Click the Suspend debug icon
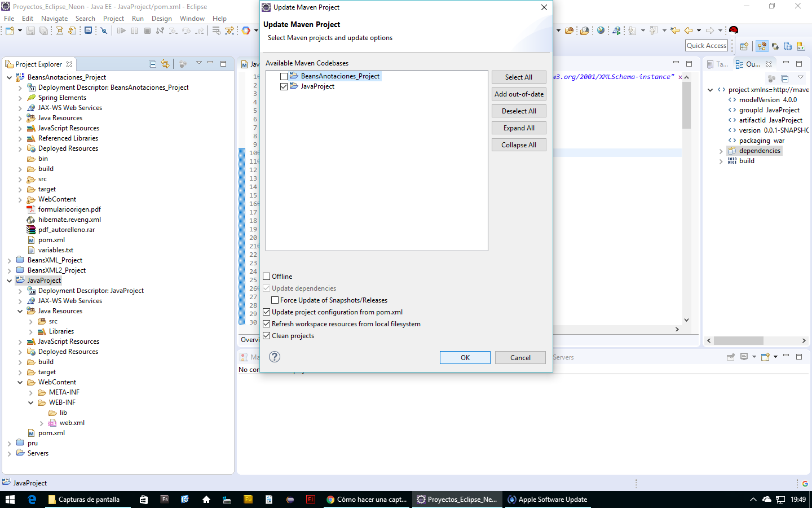This screenshot has height=508, width=812. coord(134,30)
